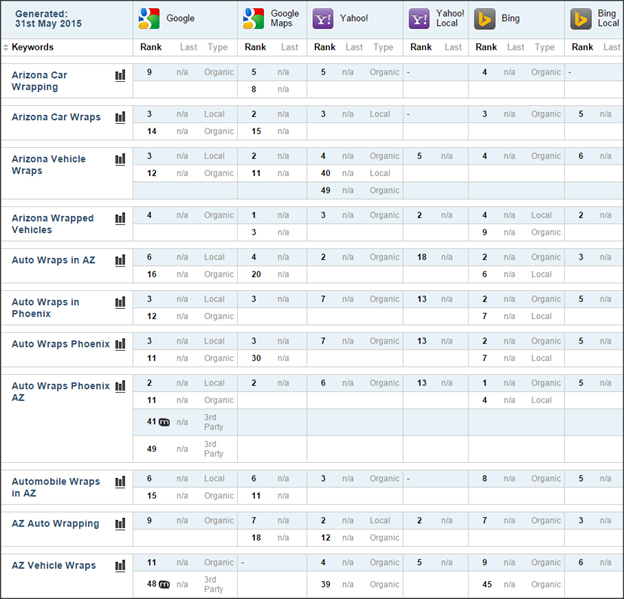Image resolution: width=624 pixels, height=599 pixels.
Task: Click the Google logo icon in header
Action: point(149,19)
